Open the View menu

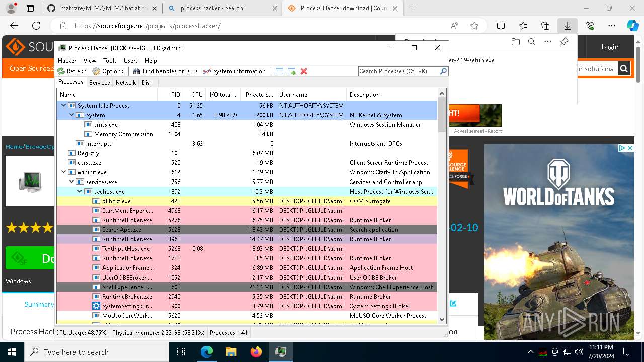(x=90, y=60)
